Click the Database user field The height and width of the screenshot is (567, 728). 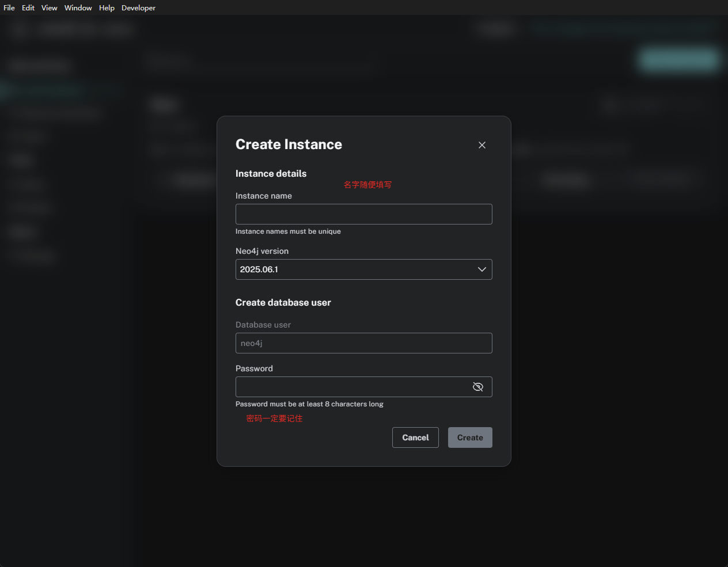364,343
